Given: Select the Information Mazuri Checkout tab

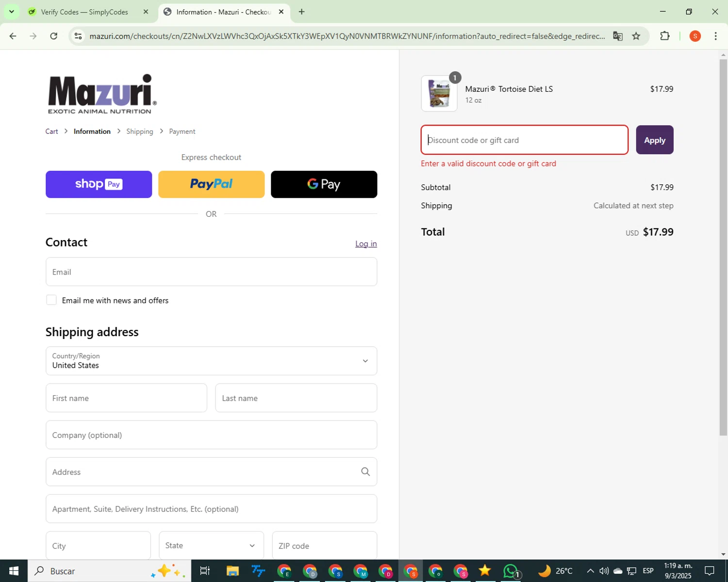Looking at the screenshot, I should point(223,12).
